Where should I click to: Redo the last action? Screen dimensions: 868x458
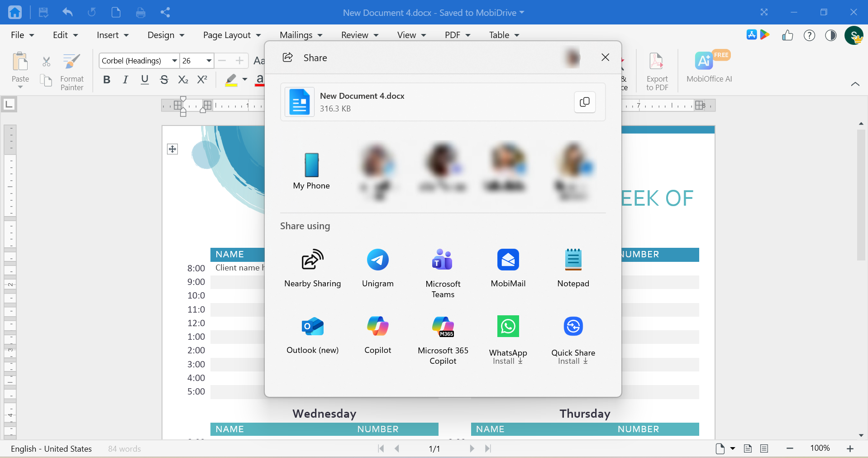92,12
